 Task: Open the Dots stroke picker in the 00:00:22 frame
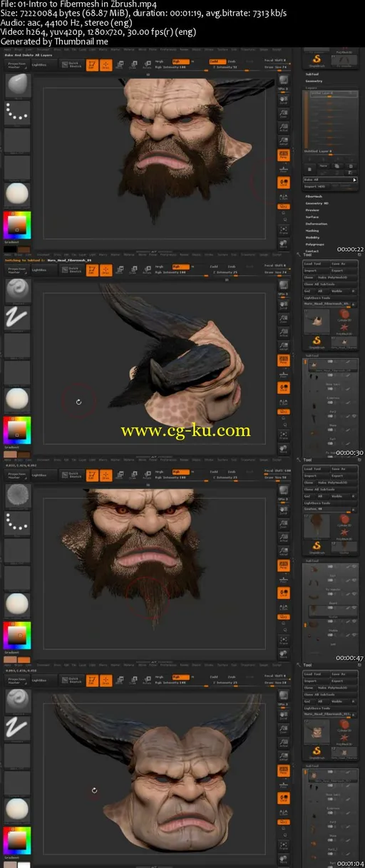click(x=17, y=113)
